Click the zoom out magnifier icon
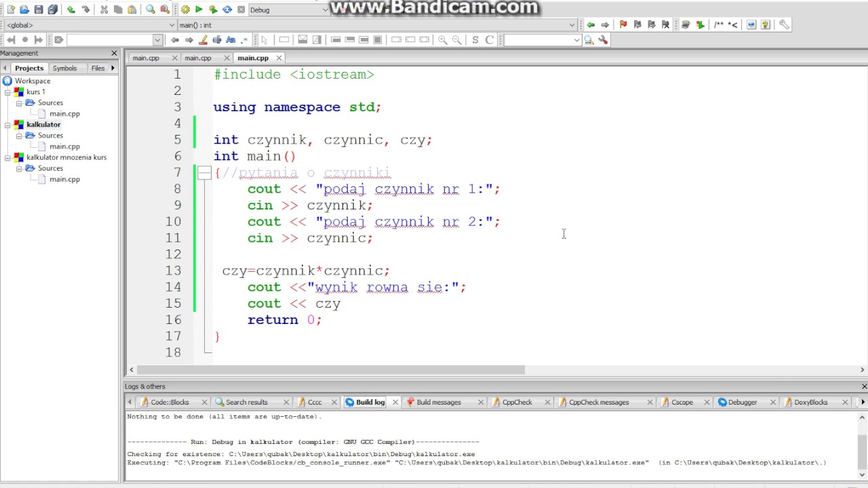This screenshot has height=488, width=868. pyautogui.click(x=456, y=40)
